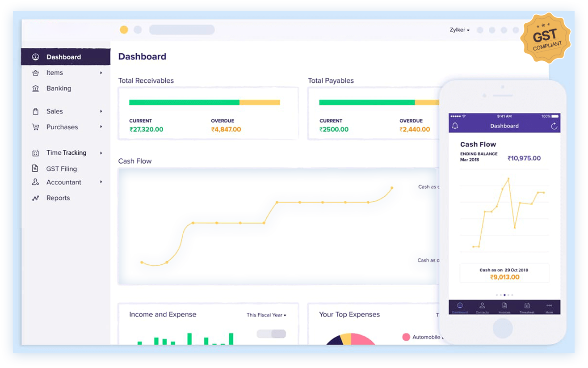Expand the Items submenu arrow
This screenshot has width=588, height=368.
click(x=101, y=73)
